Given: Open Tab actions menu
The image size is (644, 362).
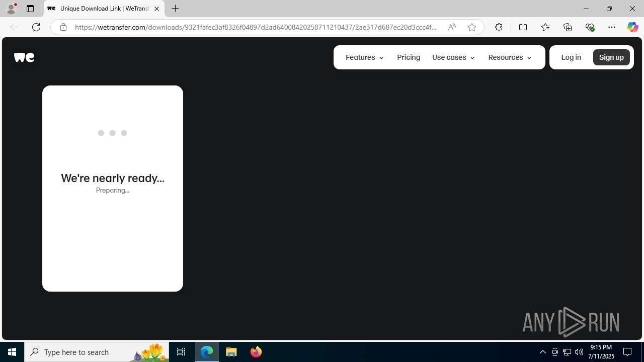Looking at the screenshot, I should (30, 9).
